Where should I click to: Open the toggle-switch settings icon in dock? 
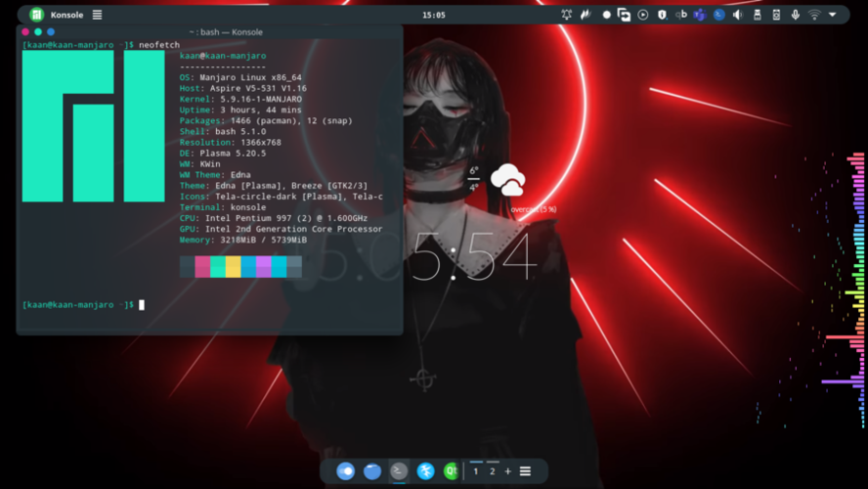coord(345,471)
